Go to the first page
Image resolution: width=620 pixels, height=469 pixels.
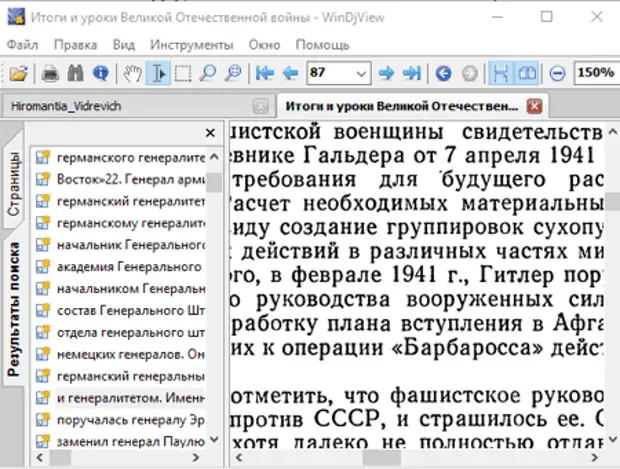click(x=265, y=73)
